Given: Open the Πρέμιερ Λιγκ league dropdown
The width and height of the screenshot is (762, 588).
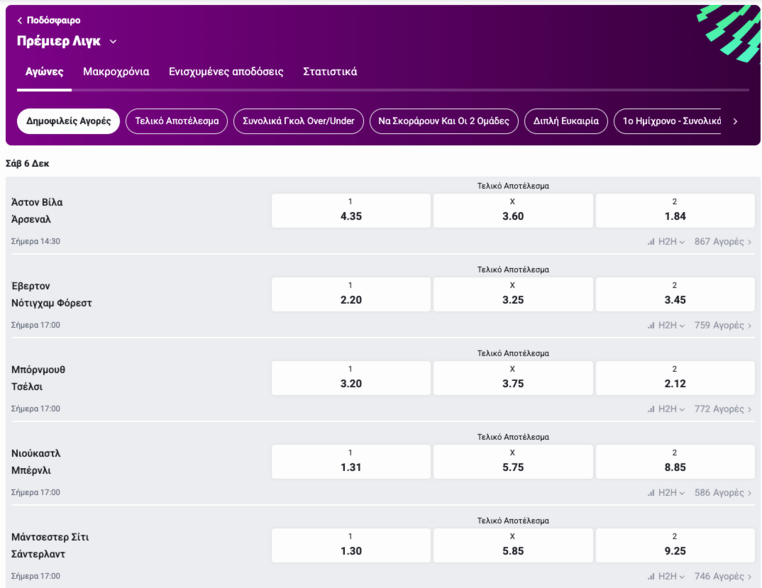Looking at the screenshot, I should pyautogui.click(x=113, y=42).
